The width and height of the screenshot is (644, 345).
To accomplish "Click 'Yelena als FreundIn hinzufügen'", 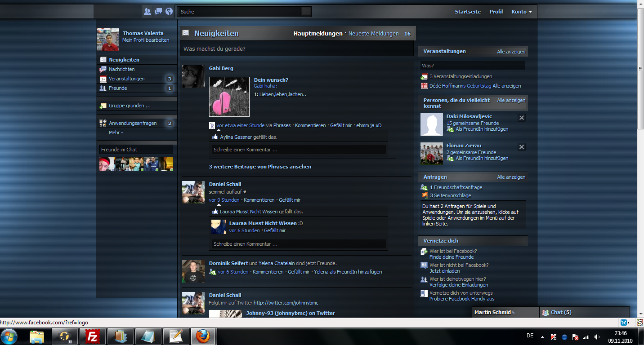I will 348,272.
